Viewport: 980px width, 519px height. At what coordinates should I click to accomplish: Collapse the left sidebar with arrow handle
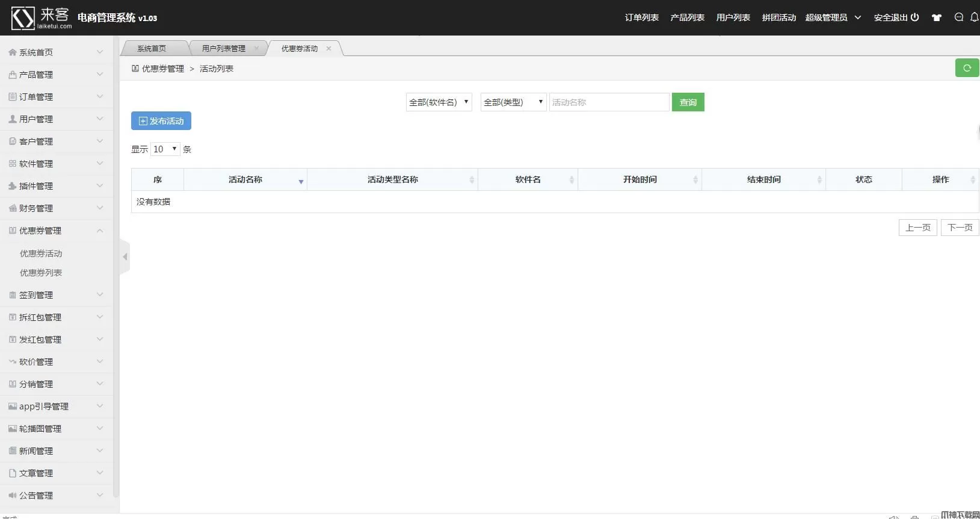(125, 257)
